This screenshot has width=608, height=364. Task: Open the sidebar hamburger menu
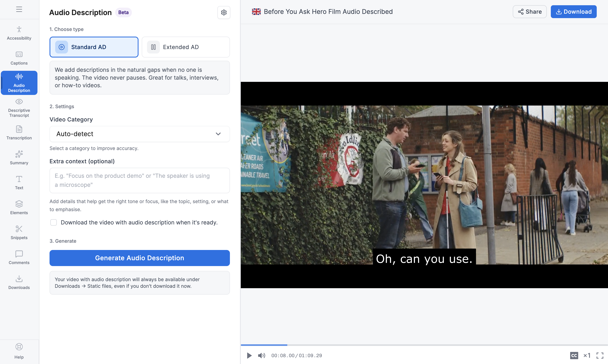click(19, 9)
